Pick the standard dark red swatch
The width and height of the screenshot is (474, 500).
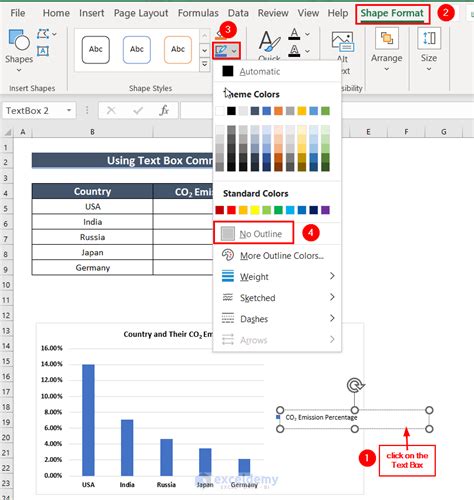[220, 210]
